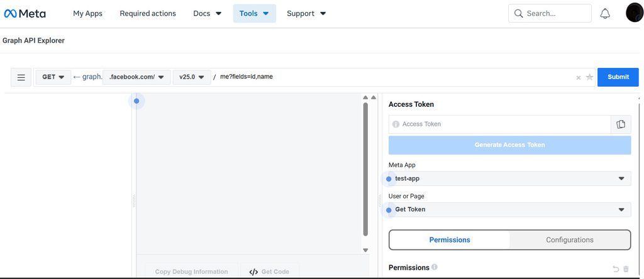Go to My Apps
The width and height of the screenshot is (644, 279).
tap(88, 14)
